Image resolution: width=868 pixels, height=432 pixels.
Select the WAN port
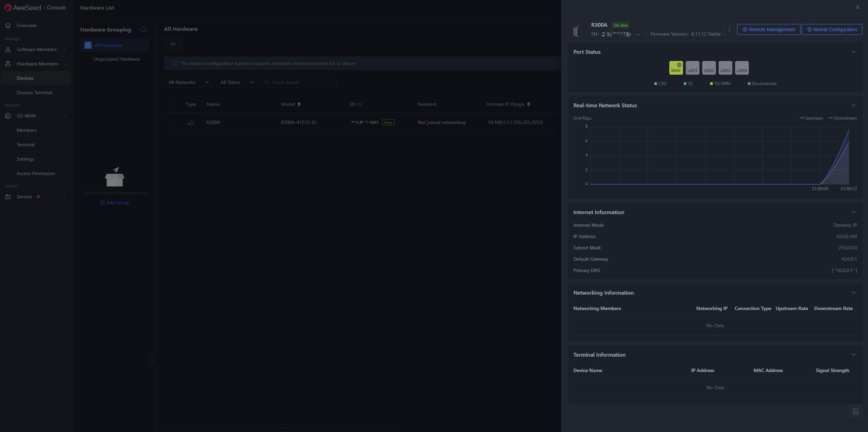pos(676,68)
